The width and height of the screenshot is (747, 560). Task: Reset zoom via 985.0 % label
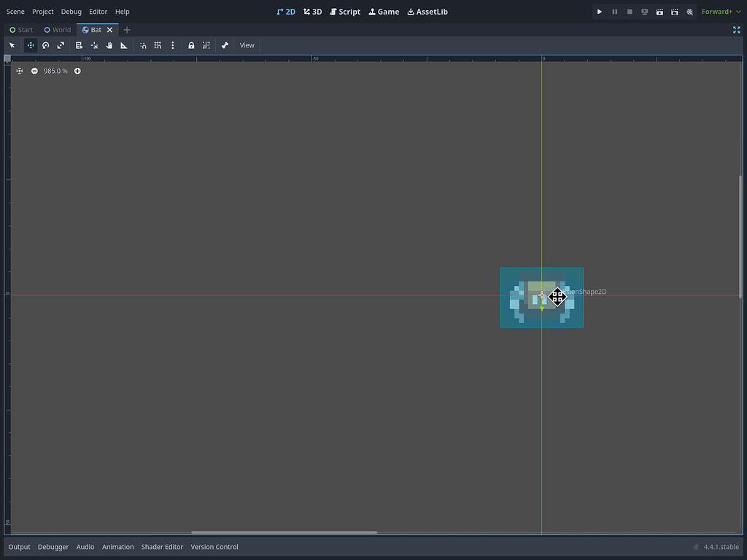55,71
